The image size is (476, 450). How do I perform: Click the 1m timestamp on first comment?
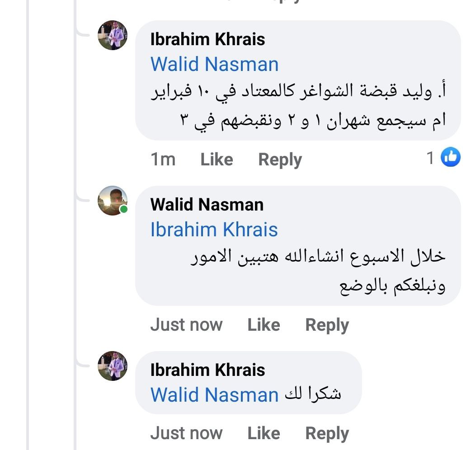(163, 159)
